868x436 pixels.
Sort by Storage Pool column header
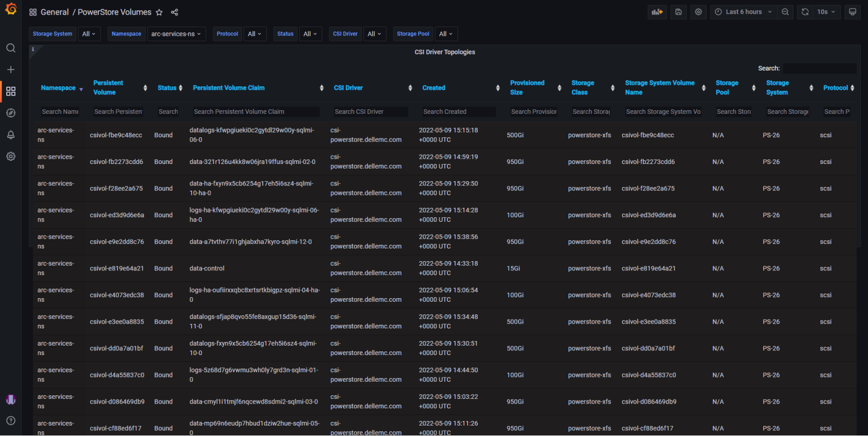click(726, 88)
